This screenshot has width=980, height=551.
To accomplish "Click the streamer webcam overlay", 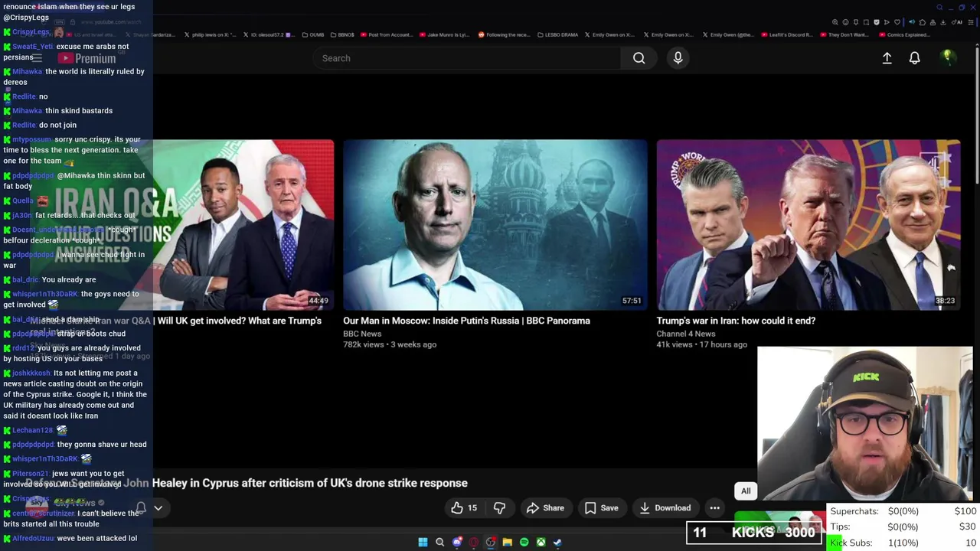I will [864, 423].
